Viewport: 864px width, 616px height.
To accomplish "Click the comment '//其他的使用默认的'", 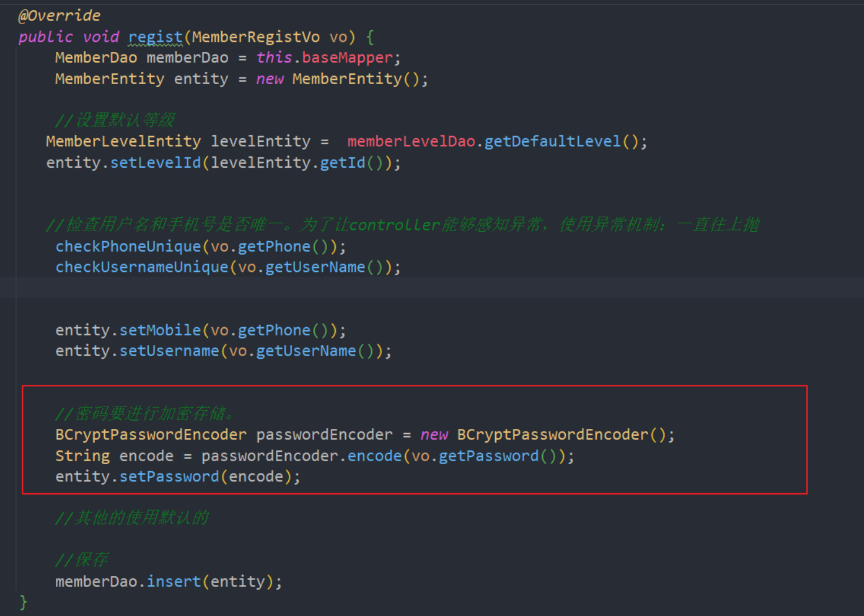I will point(132,518).
